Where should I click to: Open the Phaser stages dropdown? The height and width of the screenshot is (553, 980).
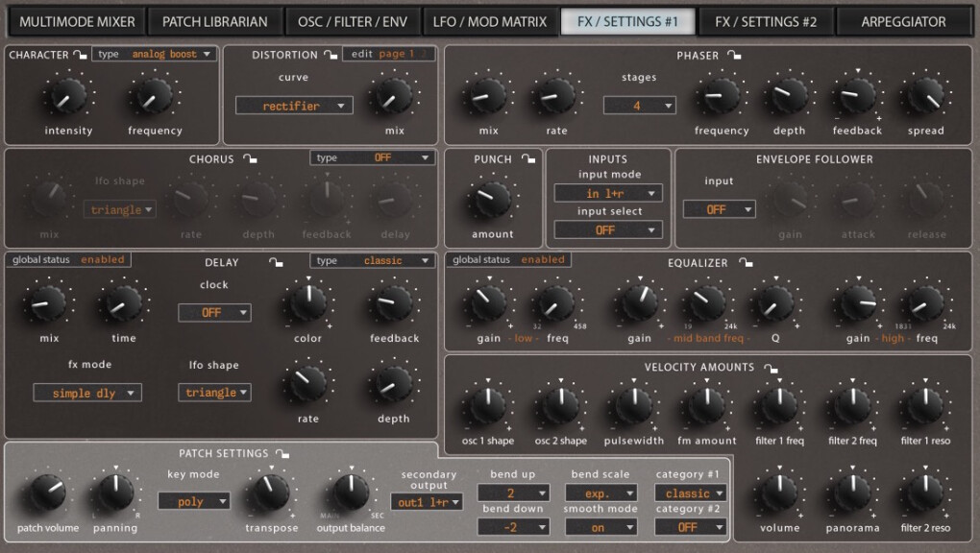[639, 106]
